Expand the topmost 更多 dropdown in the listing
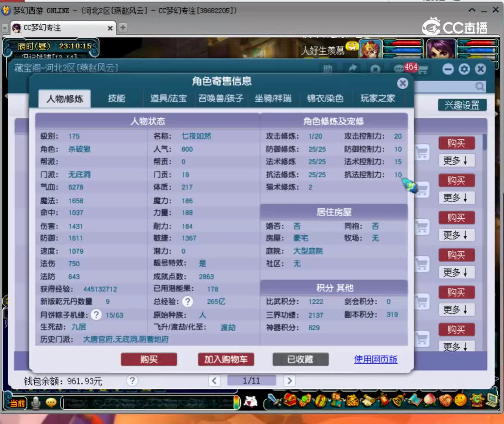Screen dimensions: 504x424 456,160
